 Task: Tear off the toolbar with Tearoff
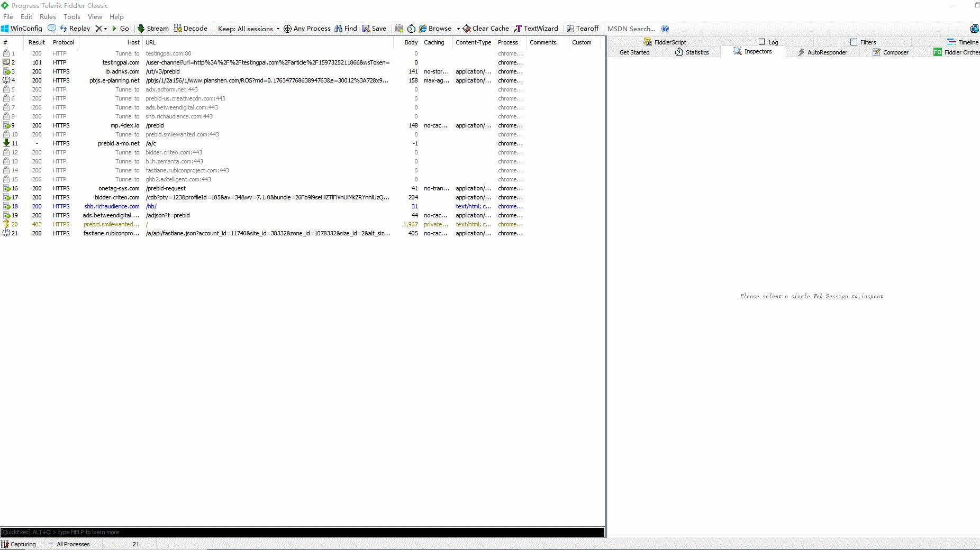583,29
